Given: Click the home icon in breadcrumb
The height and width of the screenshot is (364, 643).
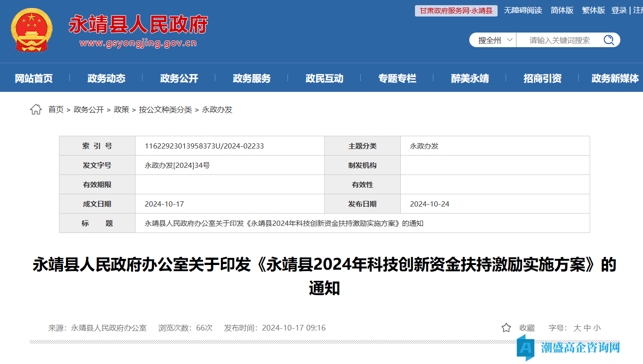Looking at the screenshot, I should [x=36, y=110].
